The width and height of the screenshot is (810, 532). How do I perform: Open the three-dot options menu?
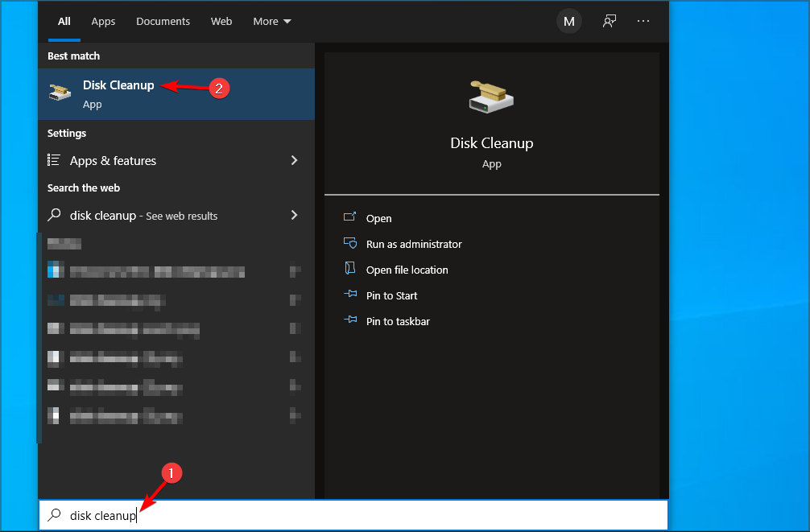(x=643, y=21)
